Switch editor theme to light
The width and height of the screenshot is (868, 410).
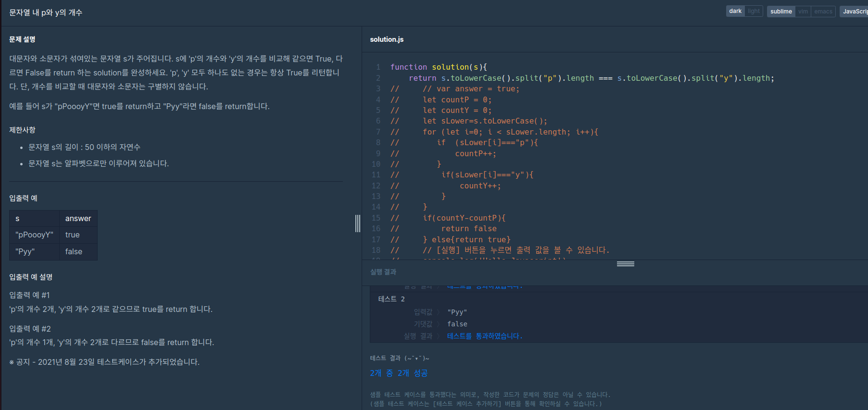coord(754,11)
